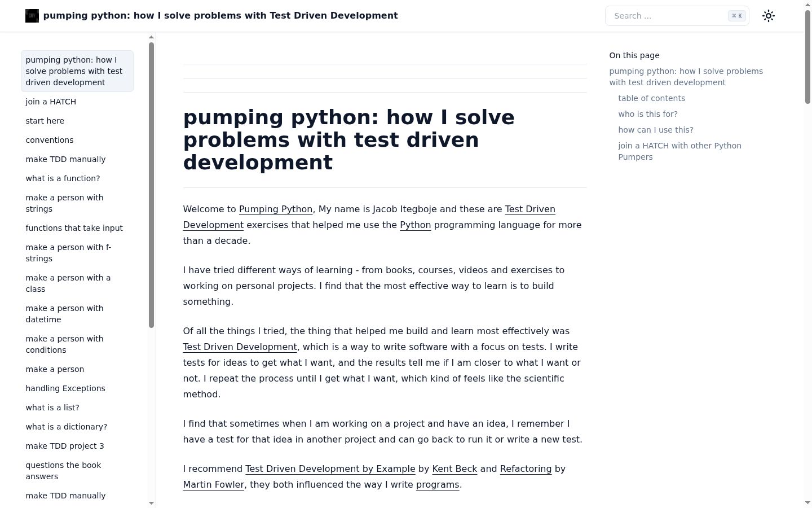The height and width of the screenshot is (508, 812).
Task: Jump to 'how can I use this?' section
Action: click(656, 130)
